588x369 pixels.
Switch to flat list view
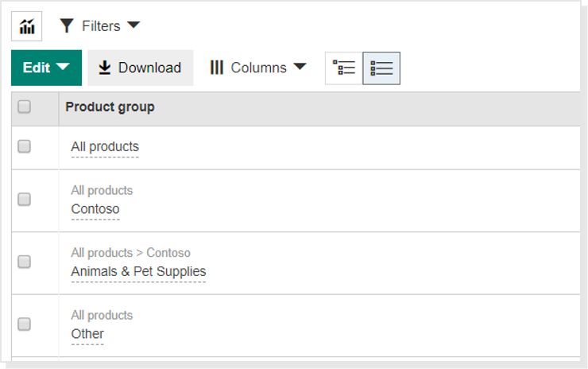[x=381, y=68]
